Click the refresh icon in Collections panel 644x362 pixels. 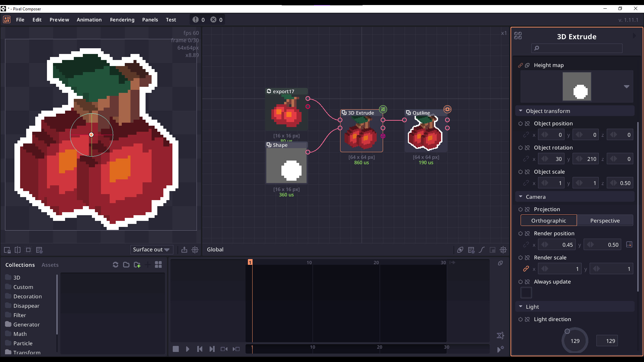[115, 265]
